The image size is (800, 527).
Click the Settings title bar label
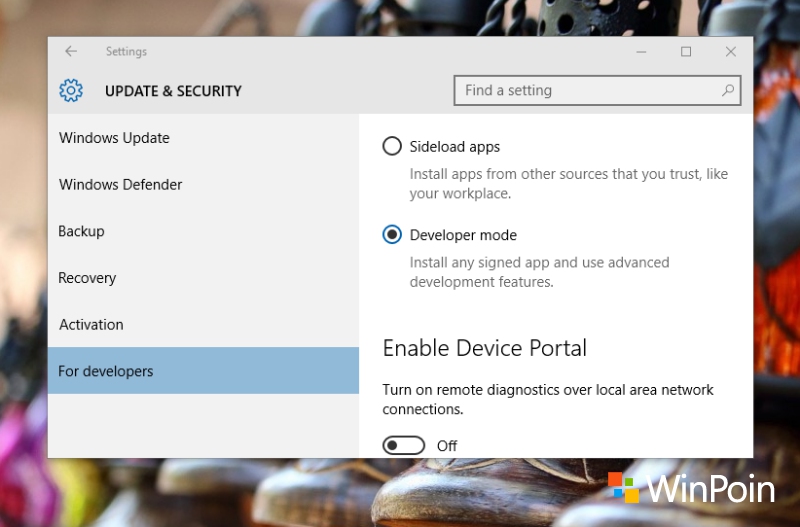click(x=126, y=52)
